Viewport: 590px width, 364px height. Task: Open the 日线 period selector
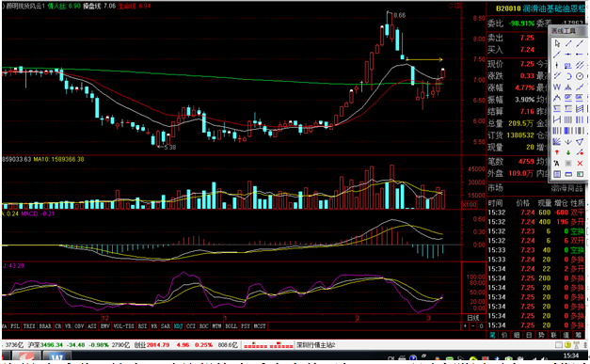(x=473, y=318)
